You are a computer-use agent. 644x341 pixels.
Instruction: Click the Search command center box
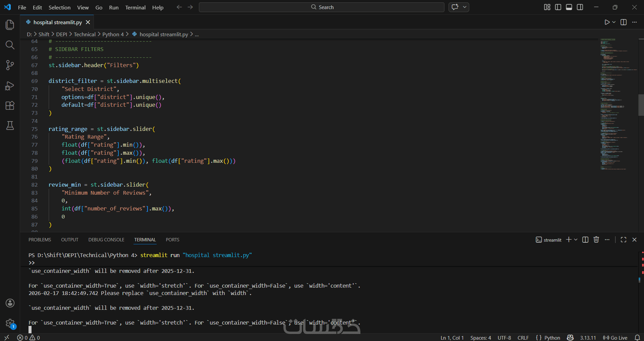click(321, 7)
